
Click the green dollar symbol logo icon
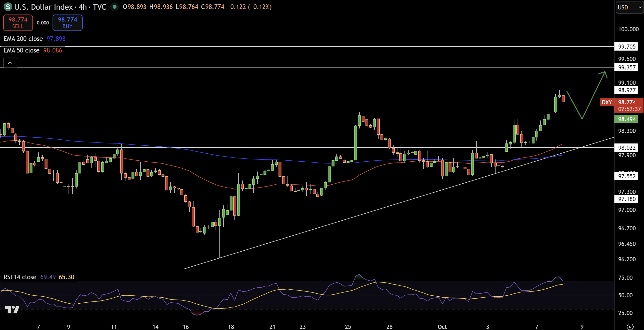coord(8,7)
